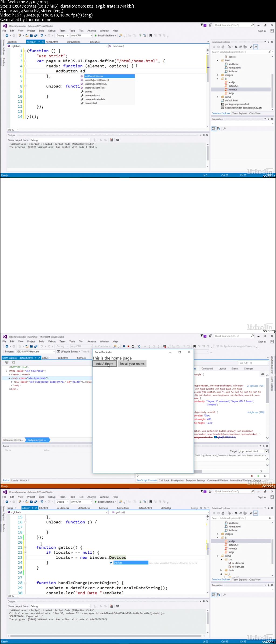
Task: Click the rgba(0,120,215,1) blue color swatch
Action: tap(215, 437)
